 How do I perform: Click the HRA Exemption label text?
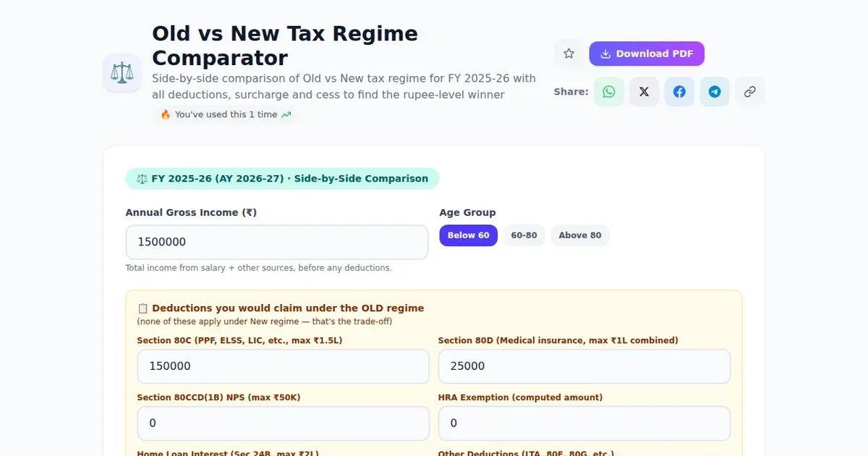pyautogui.click(x=520, y=397)
